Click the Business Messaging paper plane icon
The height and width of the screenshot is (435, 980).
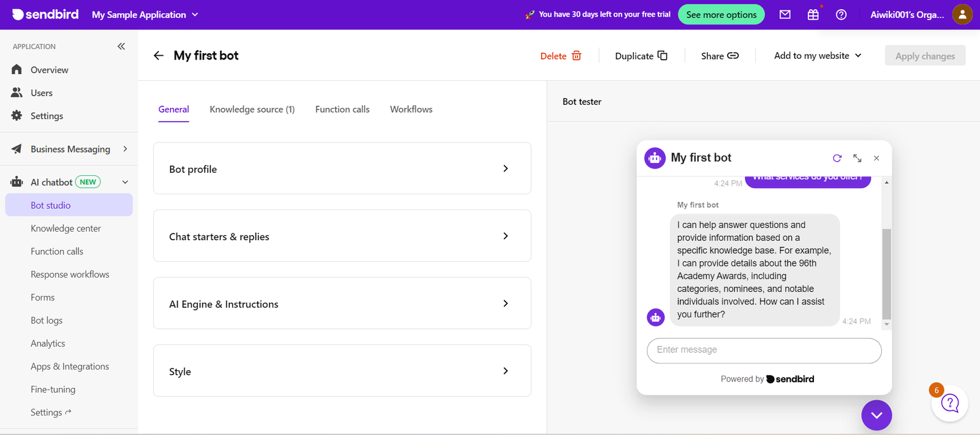pos(17,149)
